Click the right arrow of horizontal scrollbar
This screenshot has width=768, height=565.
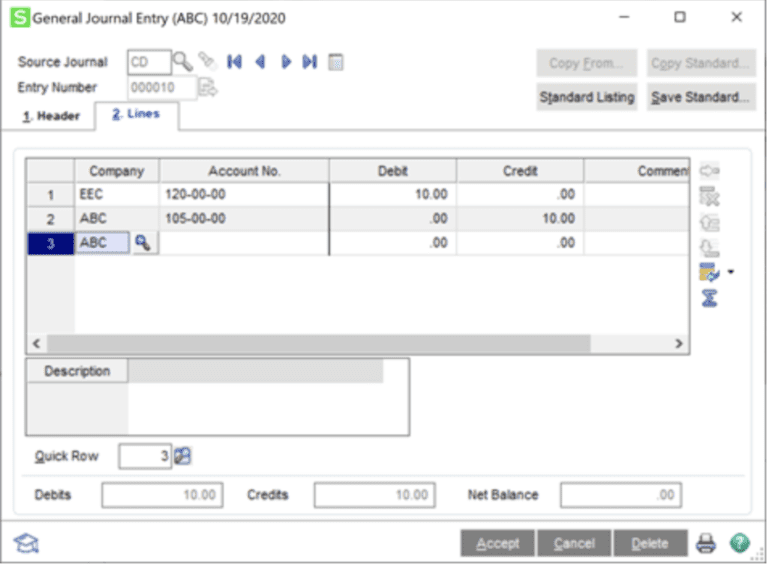point(678,343)
